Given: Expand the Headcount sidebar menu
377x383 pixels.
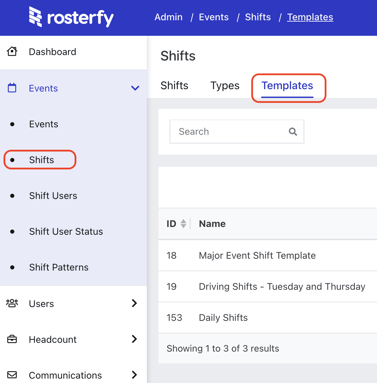Looking at the screenshot, I should (134, 339).
